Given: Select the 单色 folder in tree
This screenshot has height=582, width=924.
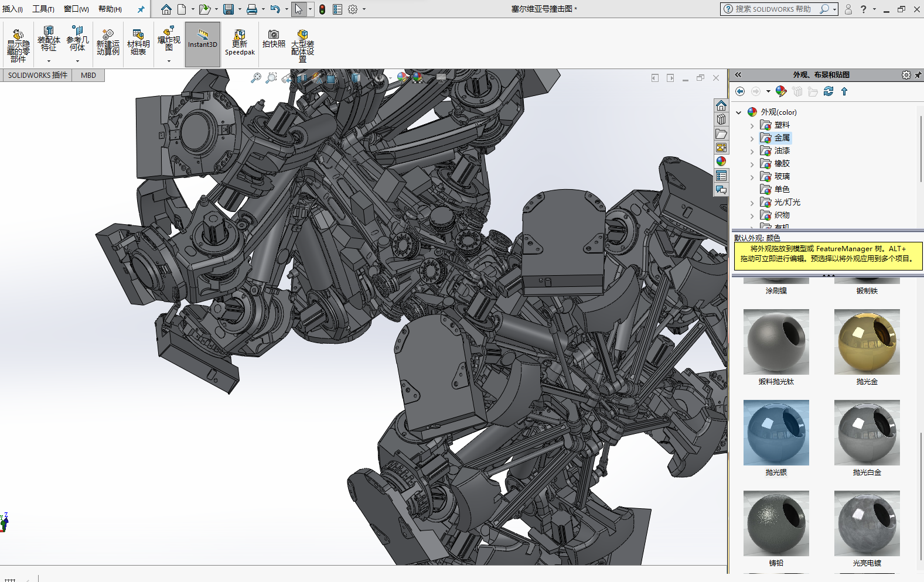Looking at the screenshot, I should pos(782,189).
